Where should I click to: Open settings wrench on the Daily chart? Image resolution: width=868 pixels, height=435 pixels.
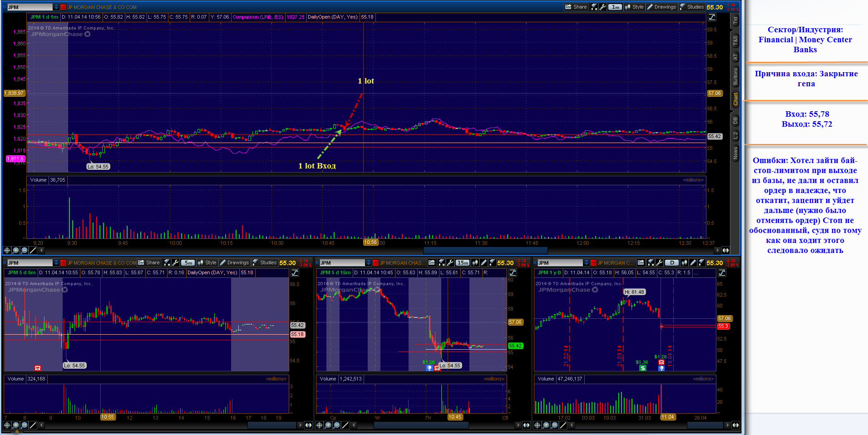click(x=659, y=262)
